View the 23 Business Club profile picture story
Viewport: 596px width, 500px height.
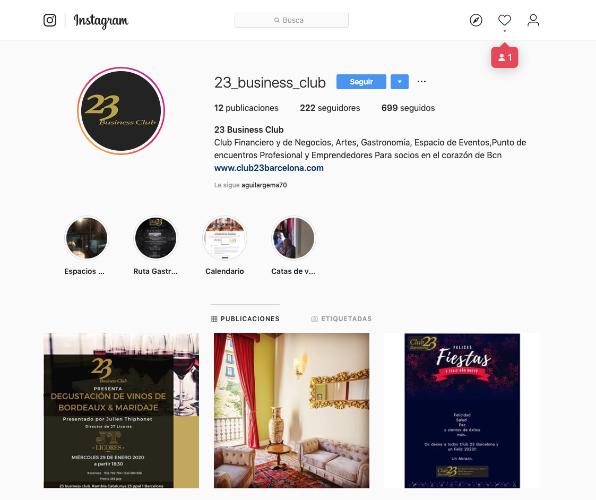point(121,111)
